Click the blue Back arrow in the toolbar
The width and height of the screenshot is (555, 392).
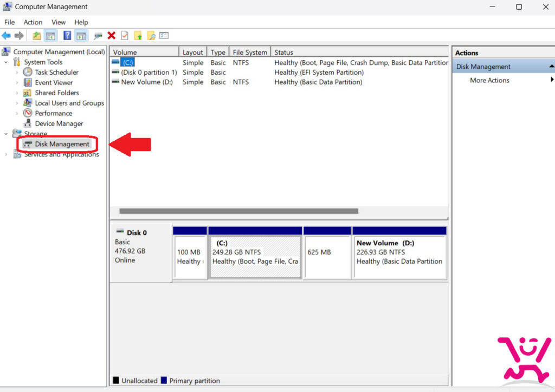tap(6, 36)
